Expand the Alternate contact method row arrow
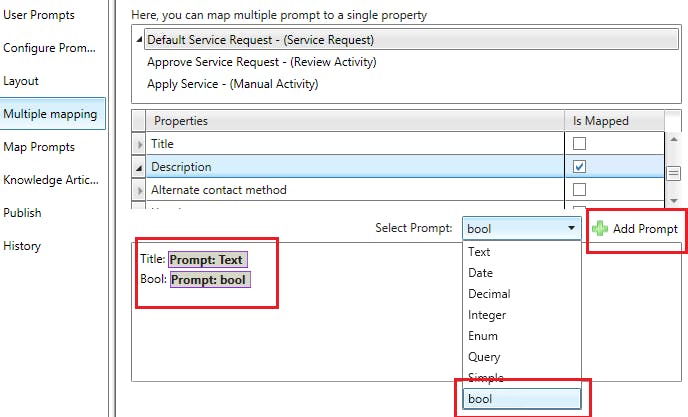 pyautogui.click(x=139, y=189)
